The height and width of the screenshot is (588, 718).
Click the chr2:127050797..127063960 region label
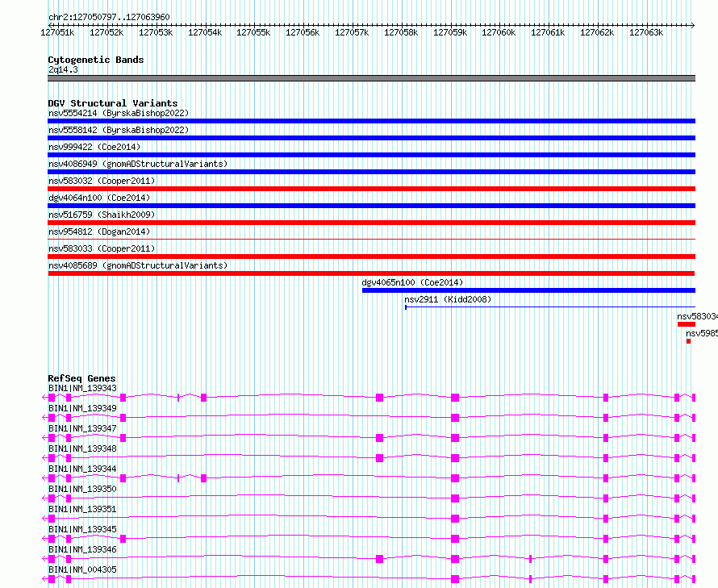pos(109,17)
